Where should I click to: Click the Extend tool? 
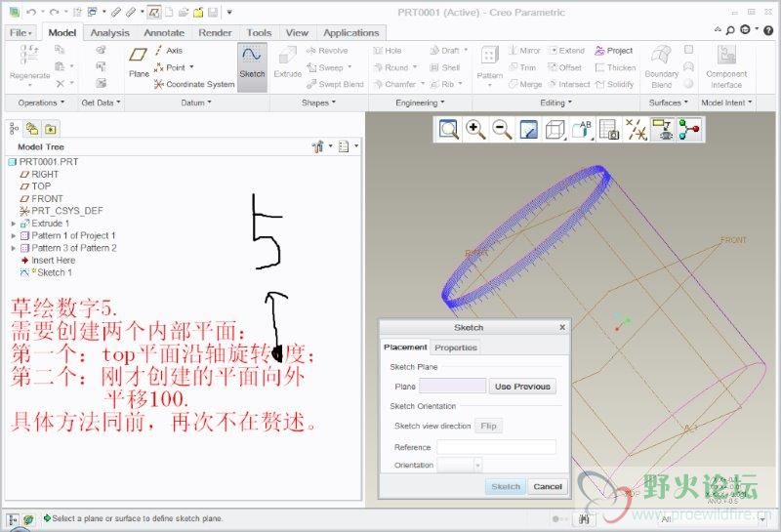point(566,51)
